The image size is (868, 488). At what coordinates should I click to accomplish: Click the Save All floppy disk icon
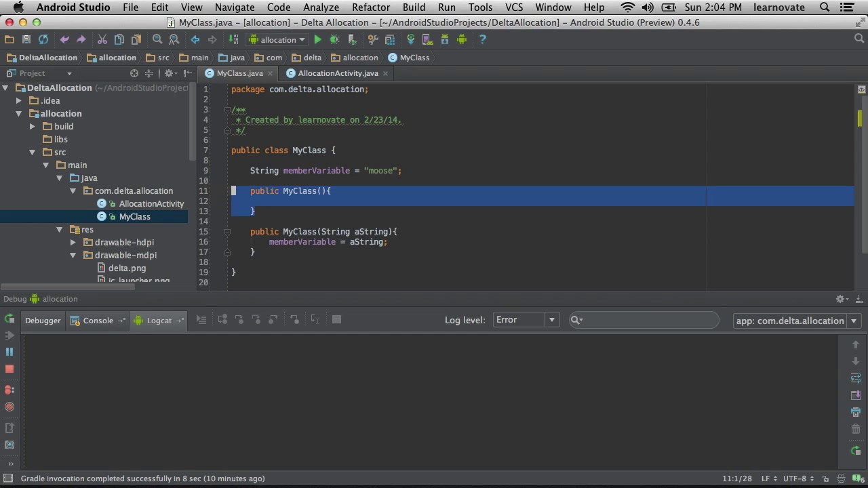click(26, 40)
